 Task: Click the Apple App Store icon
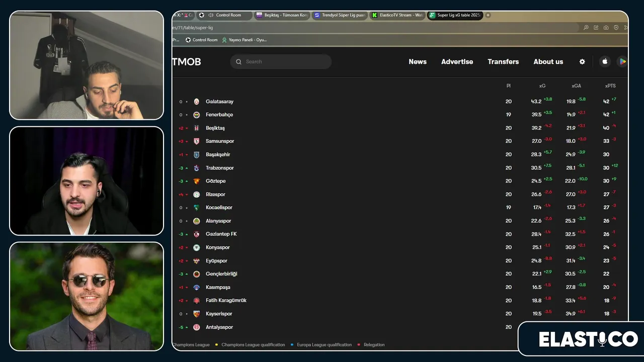(x=605, y=61)
